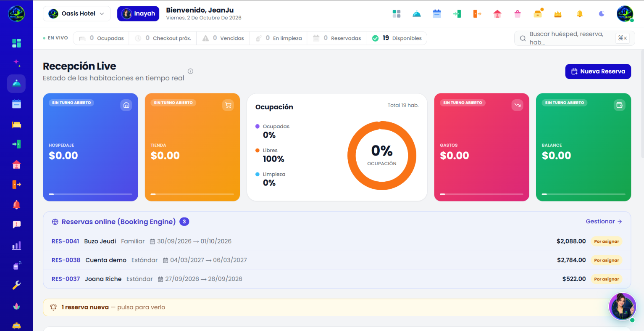Filter by 19 Disponibles status

coord(397,38)
